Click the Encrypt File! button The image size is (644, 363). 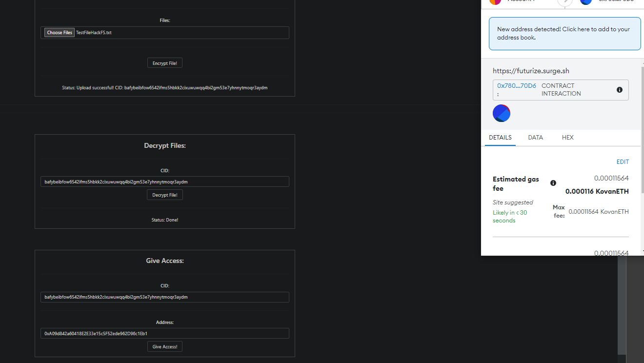coord(165,63)
